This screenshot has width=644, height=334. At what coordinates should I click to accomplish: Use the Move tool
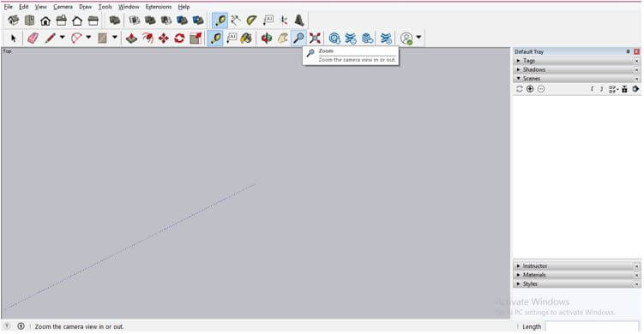(x=164, y=39)
